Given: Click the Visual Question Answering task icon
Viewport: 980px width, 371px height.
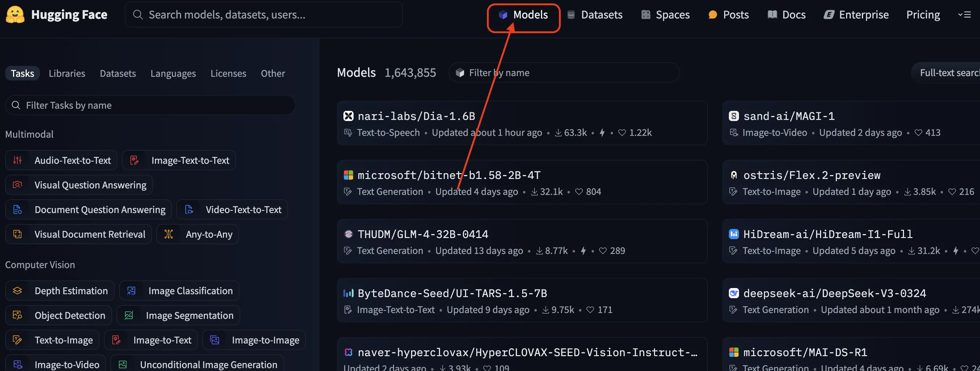Looking at the screenshot, I should click(x=17, y=185).
